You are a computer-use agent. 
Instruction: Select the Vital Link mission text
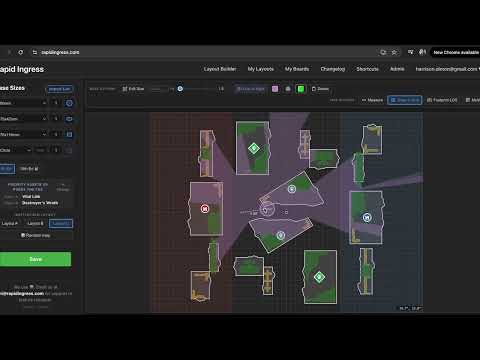click(31, 196)
